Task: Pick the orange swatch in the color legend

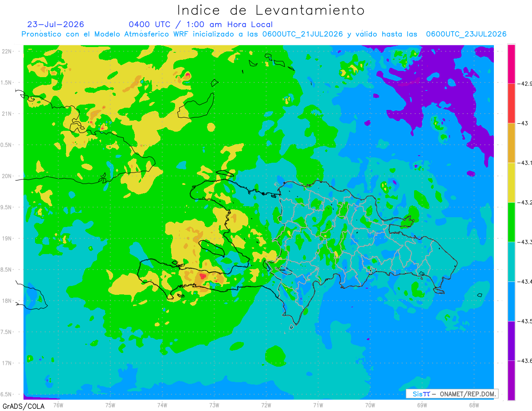Action: pos(511,143)
